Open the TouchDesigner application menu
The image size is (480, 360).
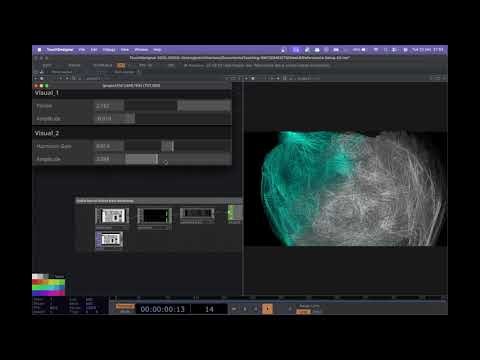click(x=60, y=50)
